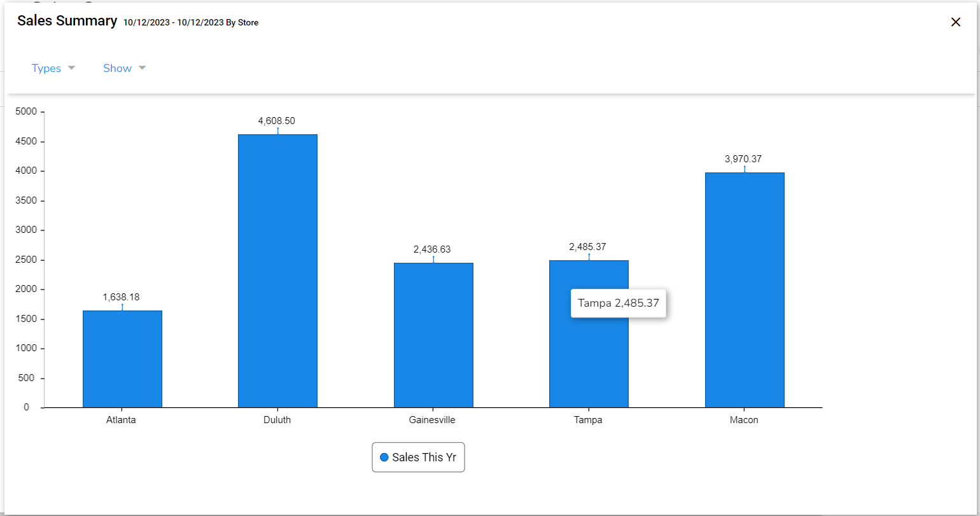Click the 2,436.63 data label
980x516 pixels.
[432, 249]
